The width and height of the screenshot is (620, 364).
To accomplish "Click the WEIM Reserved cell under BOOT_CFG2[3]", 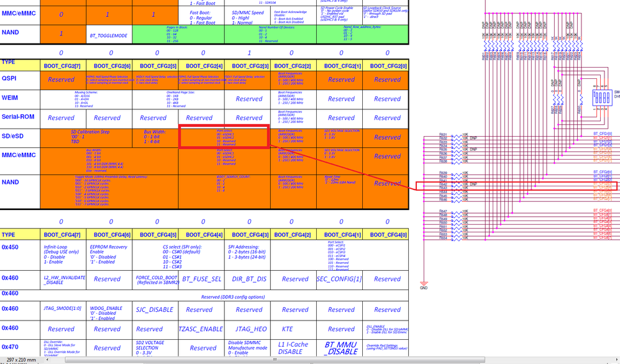I will pyautogui.click(x=247, y=99).
